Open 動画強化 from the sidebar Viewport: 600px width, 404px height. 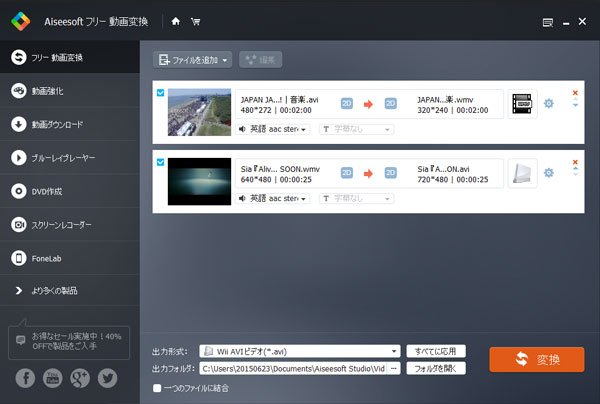pyautogui.click(x=70, y=91)
